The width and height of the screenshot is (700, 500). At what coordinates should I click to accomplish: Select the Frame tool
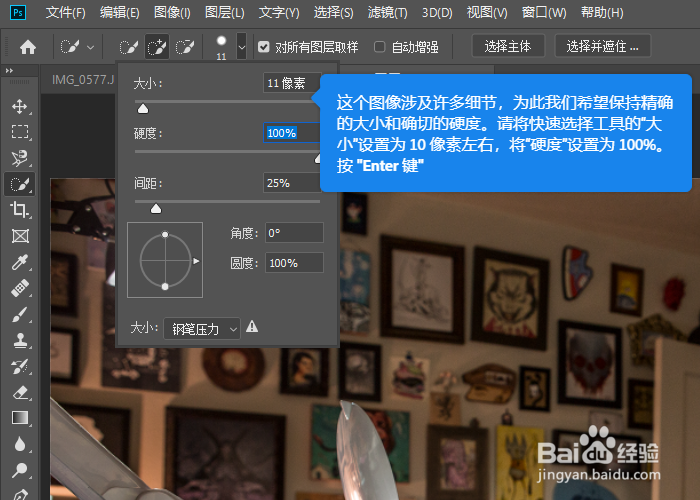coord(20,236)
